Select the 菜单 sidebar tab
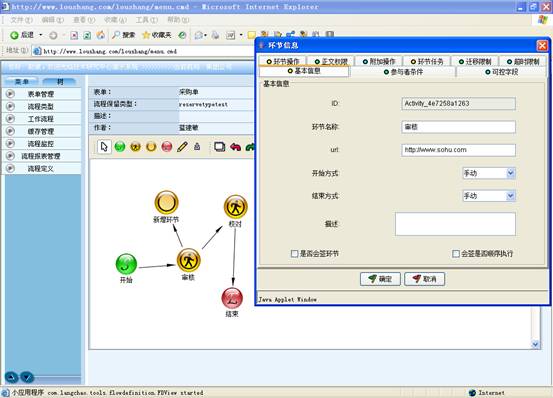The image size is (553, 398). tap(22, 82)
